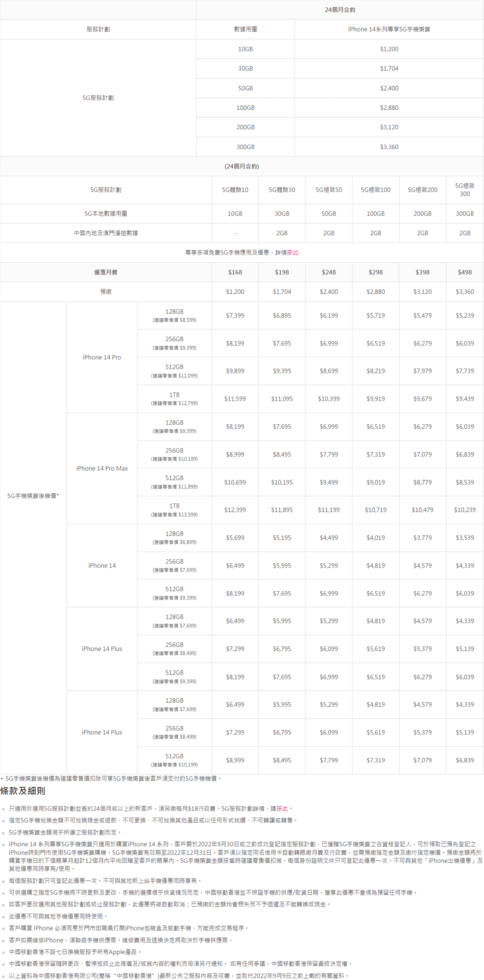Viewport: 484px width, 980px height.
Task: Click the '條款及細則' section heading
Action: click(23, 791)
